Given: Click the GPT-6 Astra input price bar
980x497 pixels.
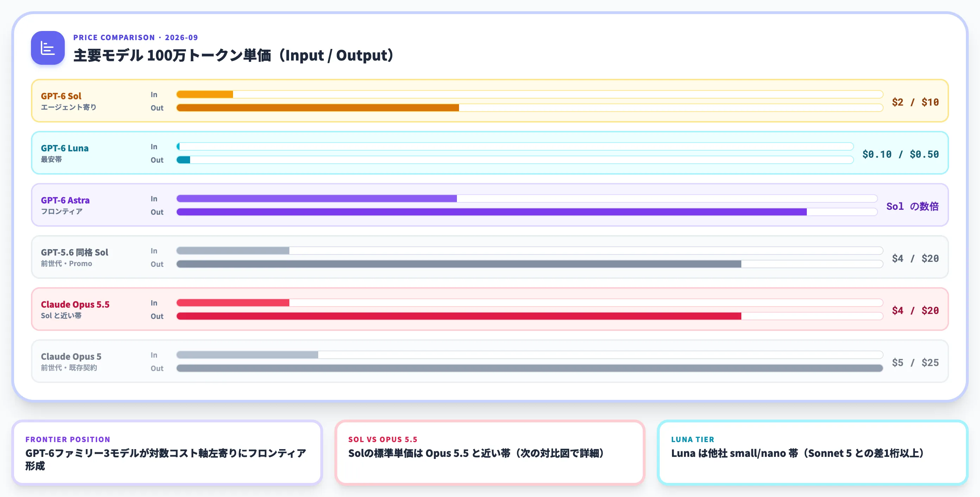Looking at the screenshot, I should (527, 199).
